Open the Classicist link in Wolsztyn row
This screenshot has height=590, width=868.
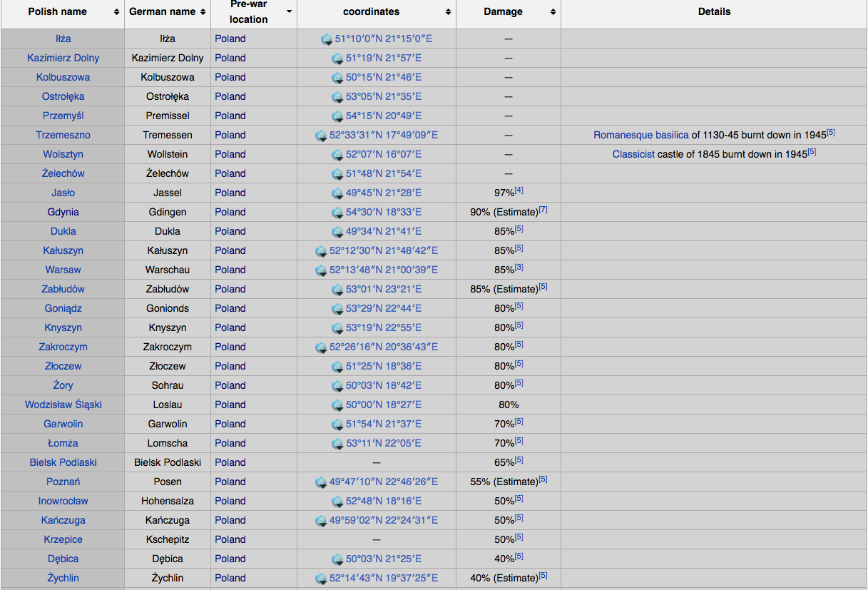point(633,154)
